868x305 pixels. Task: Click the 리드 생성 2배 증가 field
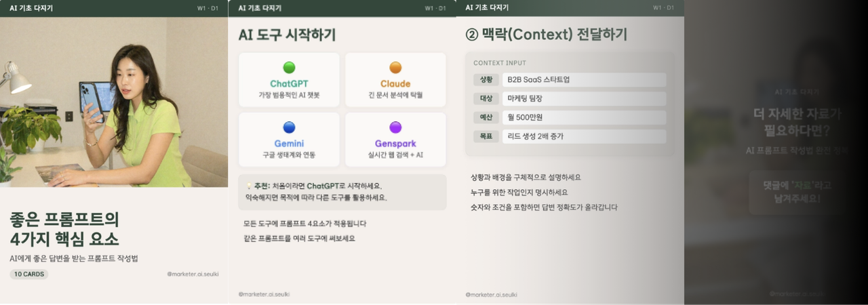tap(585, 137)
